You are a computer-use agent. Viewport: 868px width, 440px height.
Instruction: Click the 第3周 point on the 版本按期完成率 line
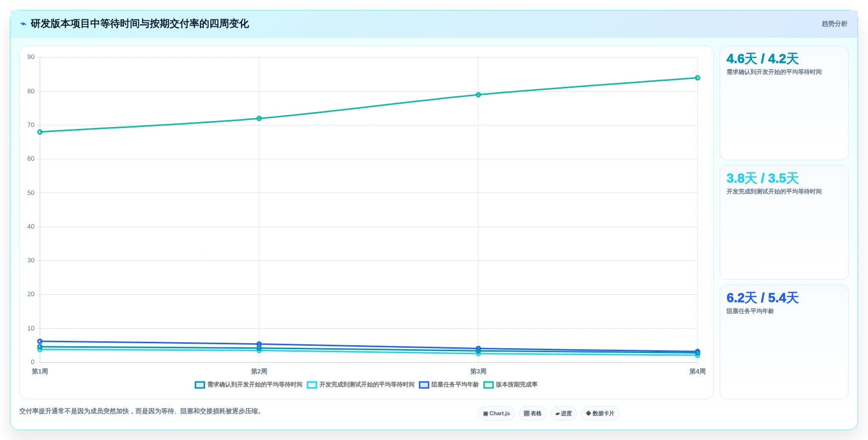pos(478,95)
